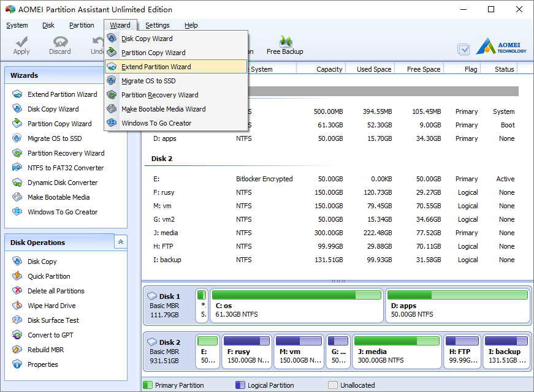This screenshot has width=534, height=392.
Task: Choose Extend Partition Wizard in Wizard menu
Action: [176, 67]
